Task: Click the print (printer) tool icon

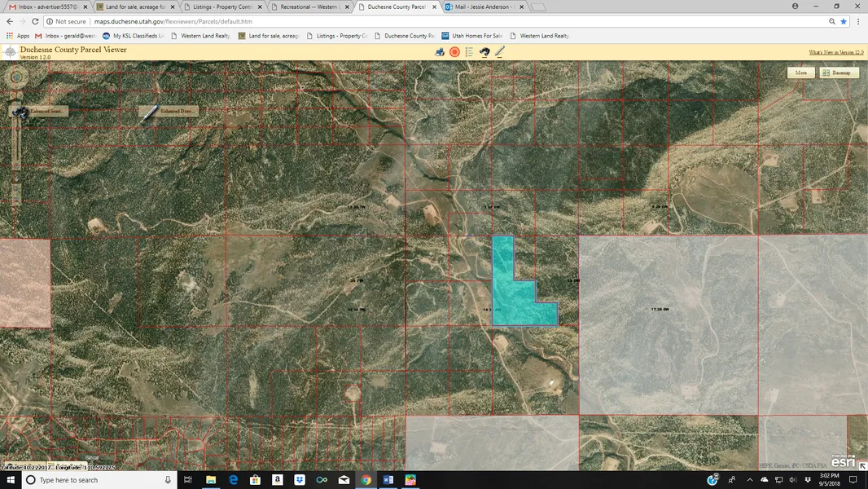Action: pyautogui.click(x=440, y=52)
